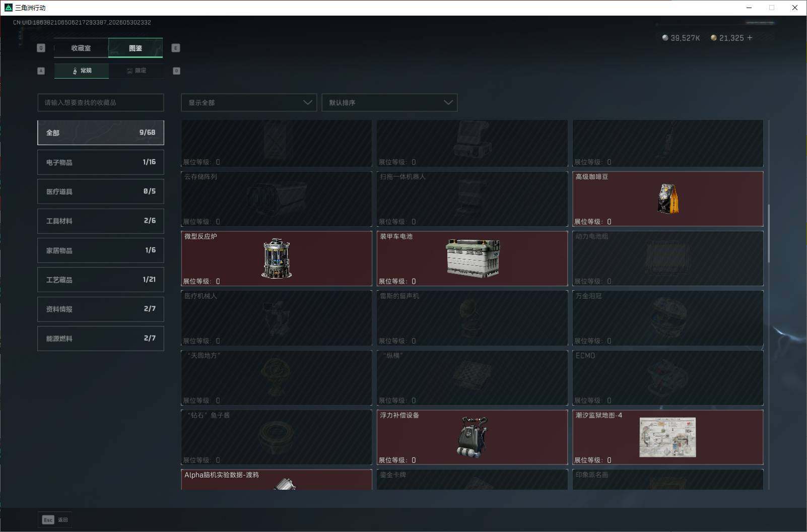Click the 浮力补偿设备 item icon
The height and width of the screenshot is (532, 807).
[473, 437]
